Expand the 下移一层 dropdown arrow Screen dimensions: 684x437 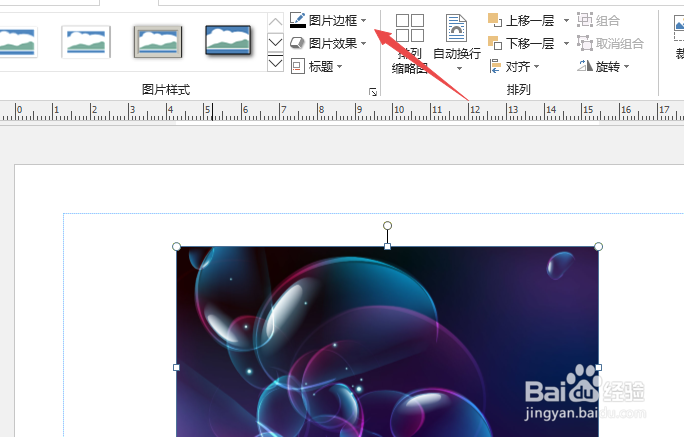pyautogui.click(x=566, y=43)
